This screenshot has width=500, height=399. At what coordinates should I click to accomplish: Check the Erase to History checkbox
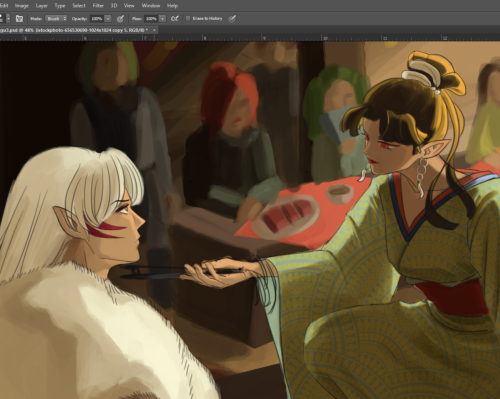tap(188, 18)
